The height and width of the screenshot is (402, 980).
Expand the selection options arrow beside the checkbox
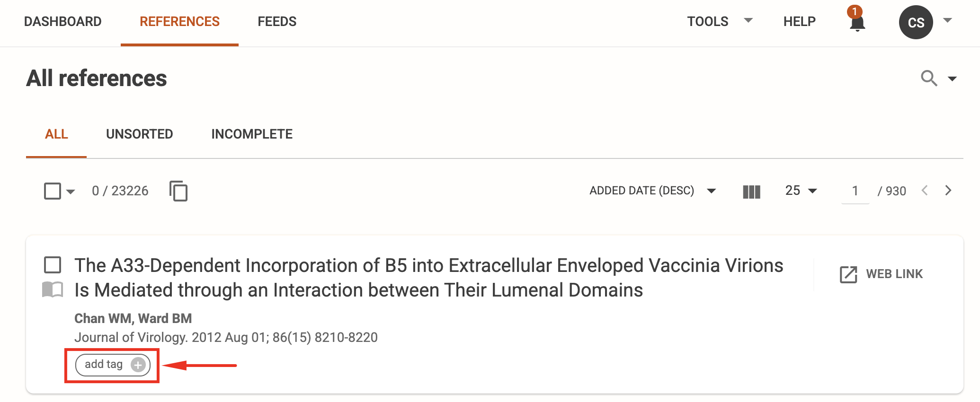tap(71, 192)
